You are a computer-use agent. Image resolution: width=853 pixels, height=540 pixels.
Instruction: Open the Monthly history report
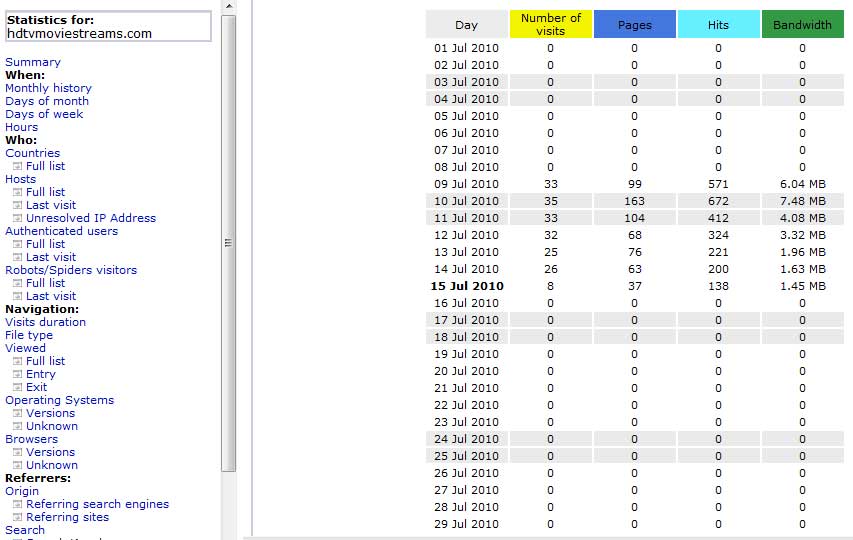48,88
